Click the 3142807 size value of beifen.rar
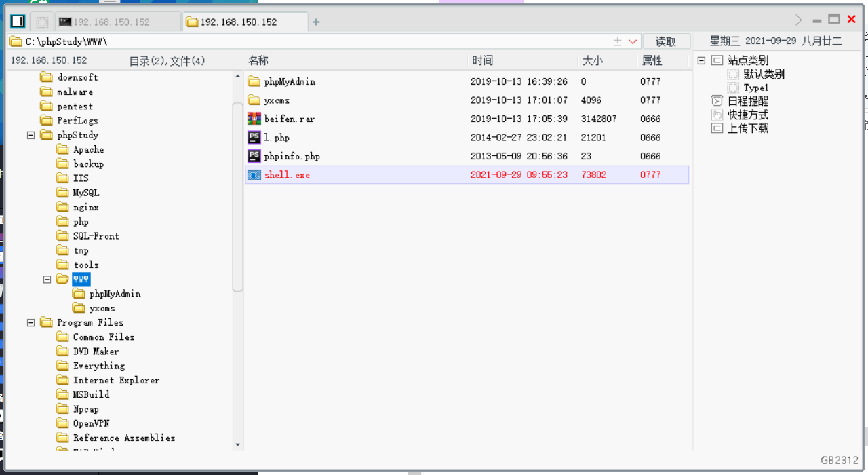Viewport: 868px width, 475px height. pos(599,119)
